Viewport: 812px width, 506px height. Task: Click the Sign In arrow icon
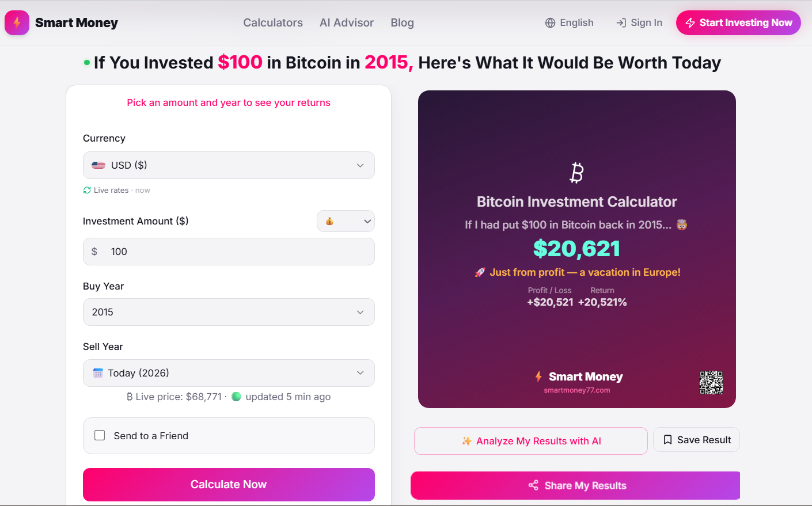(x=621, y=22)
